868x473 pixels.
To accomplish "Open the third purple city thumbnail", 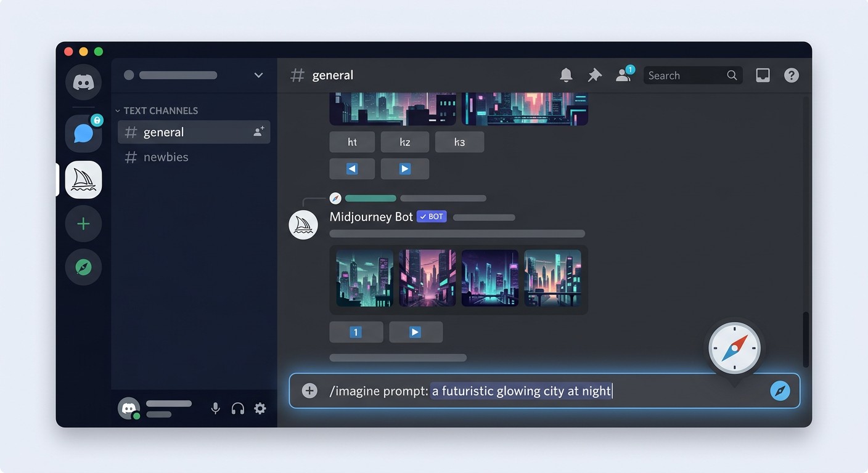I will (490, 278).
